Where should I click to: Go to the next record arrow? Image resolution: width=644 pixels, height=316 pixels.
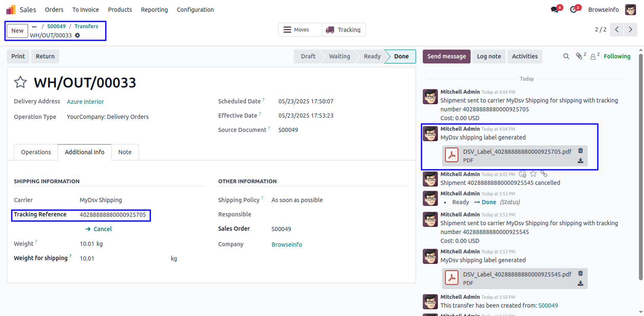pyautogui.click(x=630, y=29)
